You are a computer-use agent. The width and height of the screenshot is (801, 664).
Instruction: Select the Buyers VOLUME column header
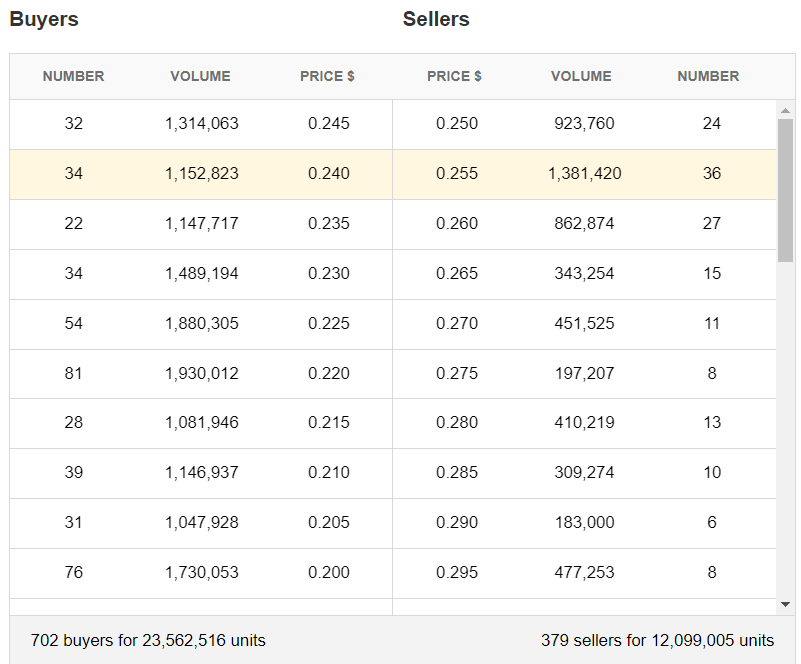[200, 76]
